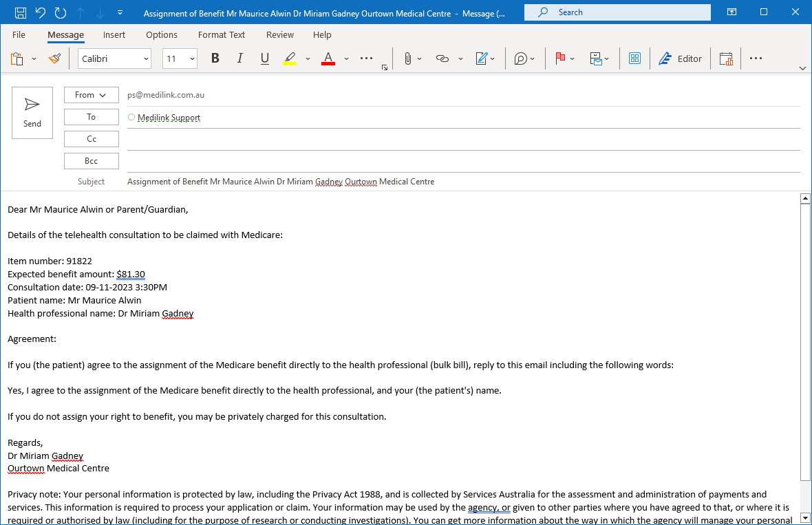Toggle Underline formatting

tap(265, 58)
